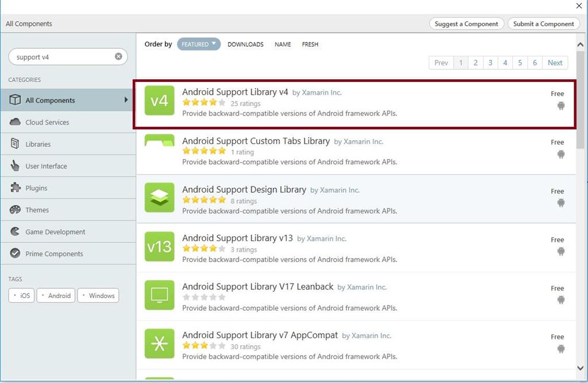Image resolution: width=588 pixels, height=383 pixels.
Task: Click the Libraries book icon
Action: [x=15, y=144]
